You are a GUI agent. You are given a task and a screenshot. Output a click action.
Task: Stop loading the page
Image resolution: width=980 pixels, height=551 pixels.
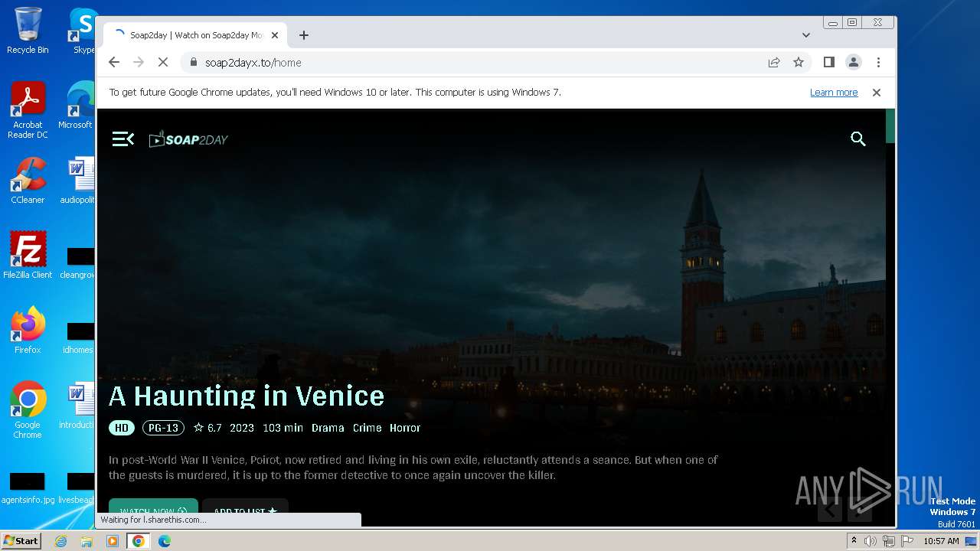(x=163, y=62)
